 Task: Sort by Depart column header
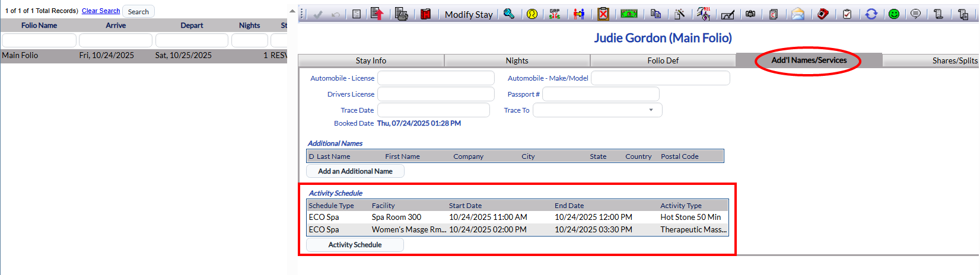pos(192,25)
